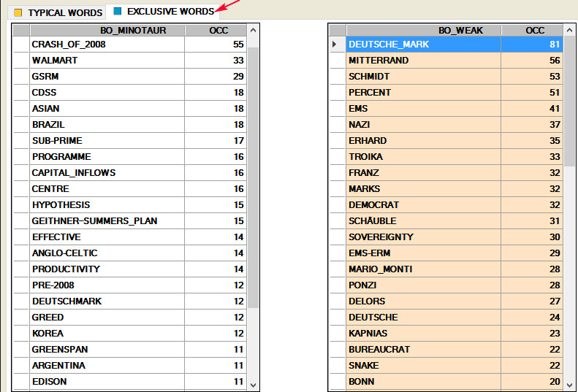This screenshot has width=578, height=392.
Task: Select the PROGRAMME row
Action: tap(130, 156)
